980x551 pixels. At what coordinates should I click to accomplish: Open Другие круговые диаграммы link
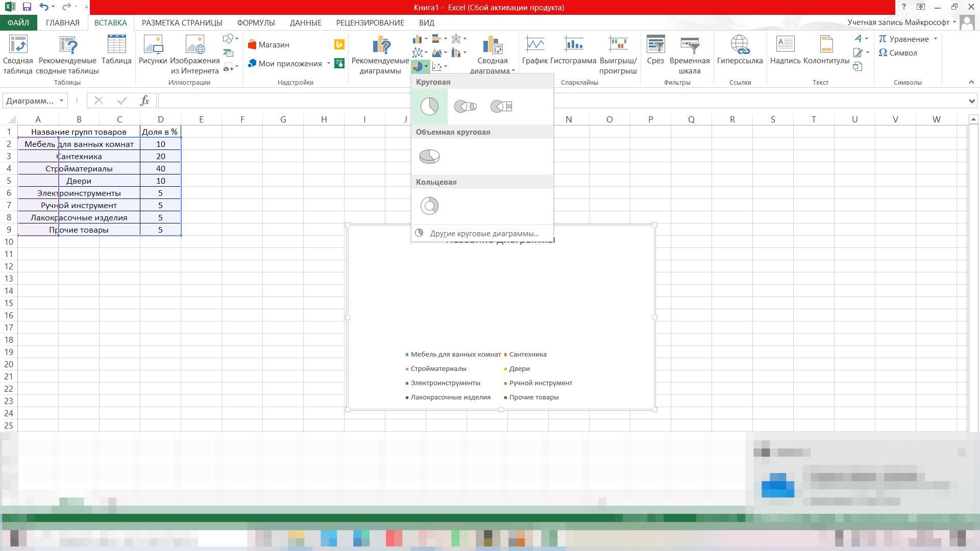[483, 234]
